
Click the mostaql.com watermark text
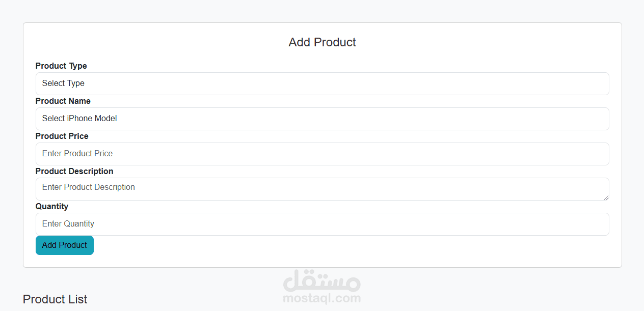pyautogui.click(x=322, y=298)
